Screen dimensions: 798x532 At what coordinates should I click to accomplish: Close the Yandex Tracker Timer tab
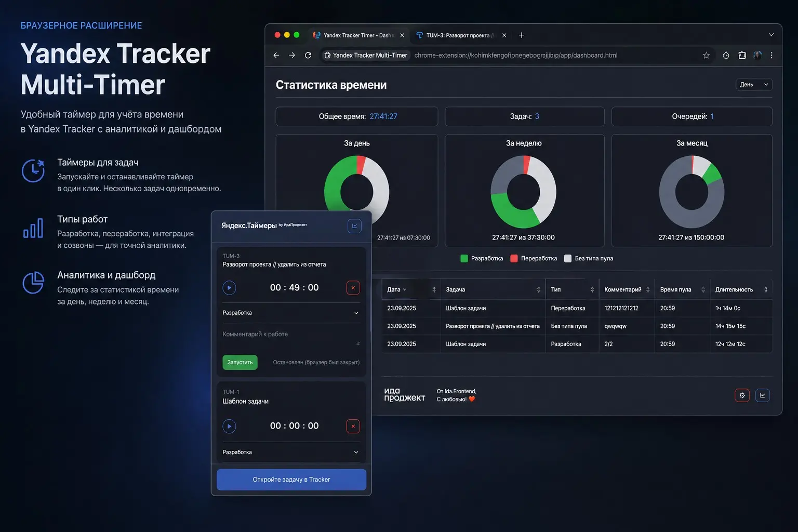[x=402, y=35]
